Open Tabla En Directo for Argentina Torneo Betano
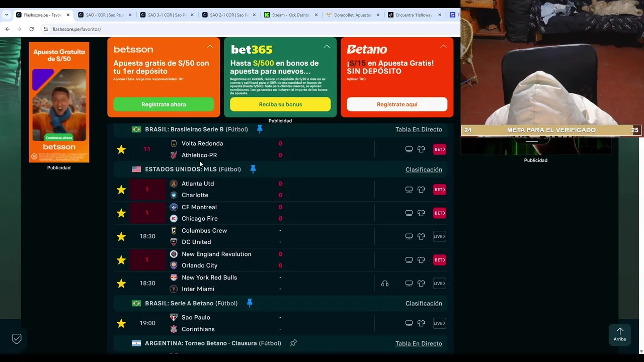Image resolution: width=644 pixels, height=362 pixels. tap(419, 343)
